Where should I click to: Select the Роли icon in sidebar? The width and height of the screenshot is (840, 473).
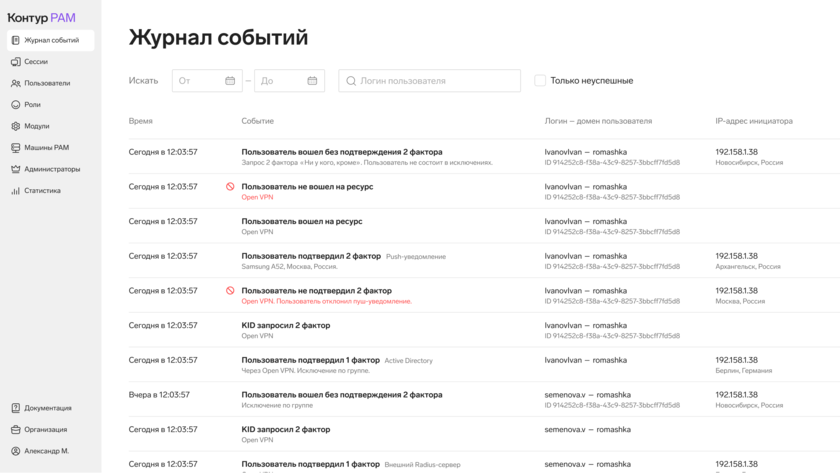pos(16,105)
